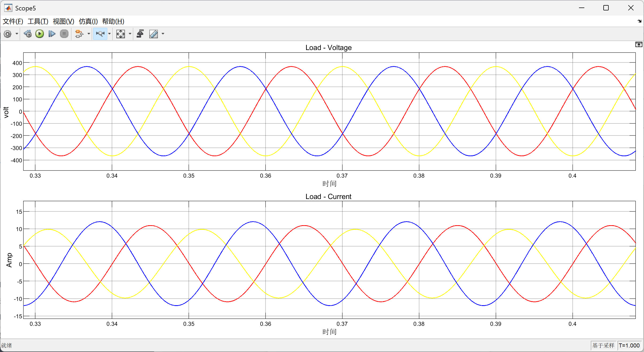Open the 文件(F) menu
The height and width of the screenshot is (352, 644).
pyautogui.click(x=13, y=21)
